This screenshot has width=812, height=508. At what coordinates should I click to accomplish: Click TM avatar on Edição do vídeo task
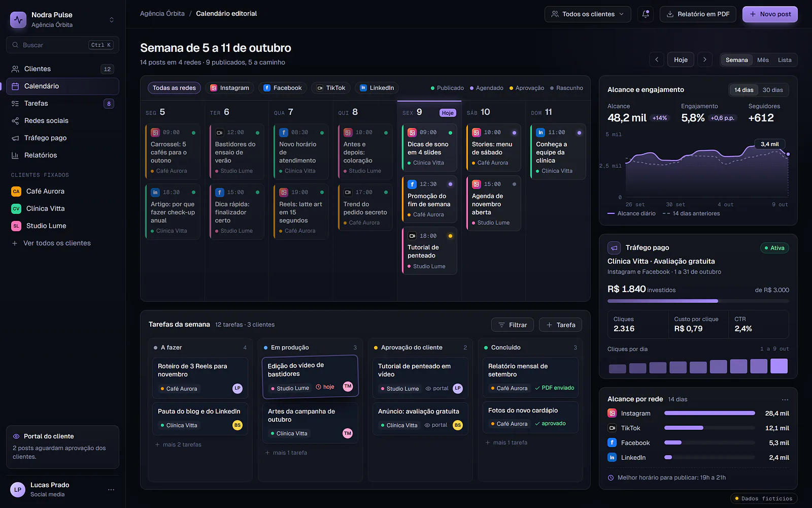click(348, 387)
